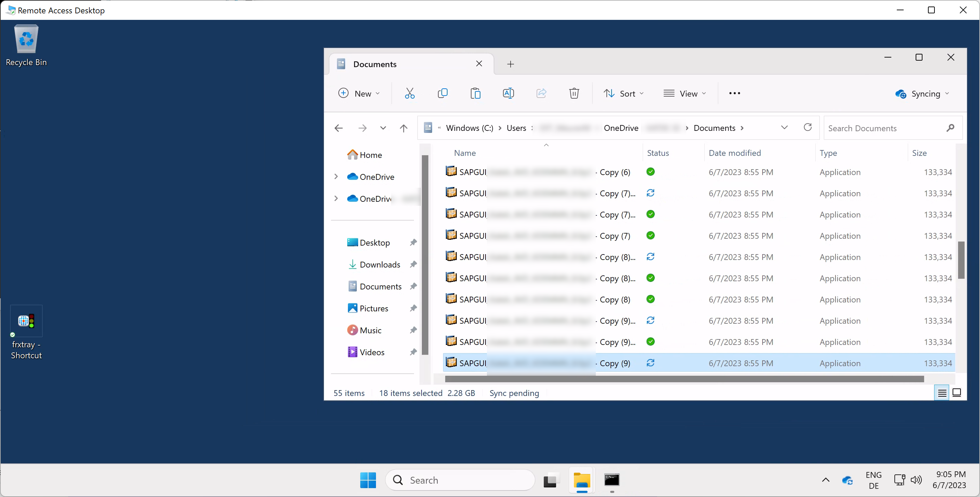Click the file list vertical scrollbar thumb

pyautogui.click(x=961, y=260)
